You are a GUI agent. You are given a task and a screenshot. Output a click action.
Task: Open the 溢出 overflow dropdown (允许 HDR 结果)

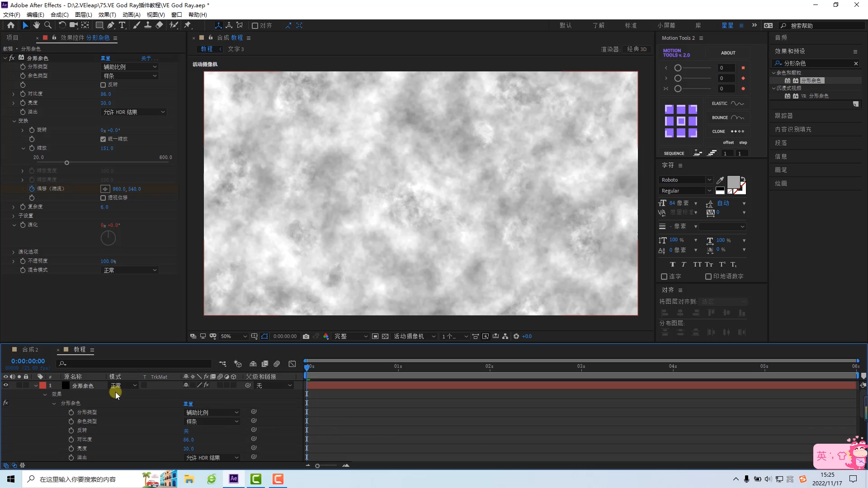134,112
